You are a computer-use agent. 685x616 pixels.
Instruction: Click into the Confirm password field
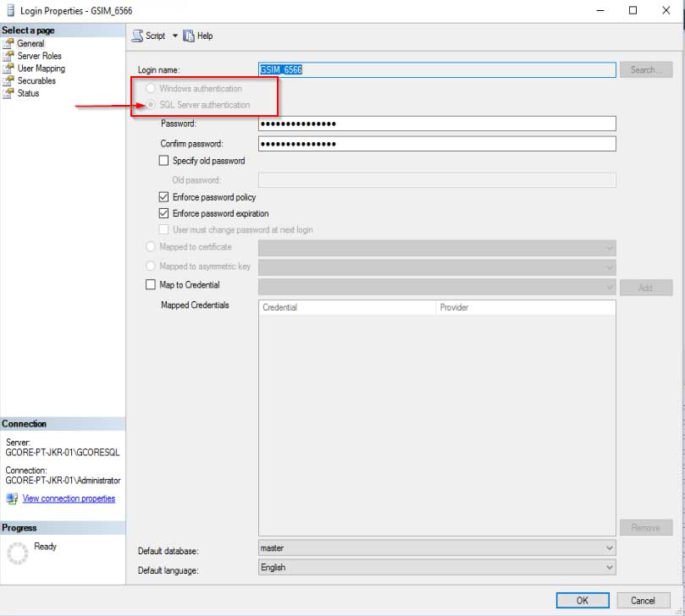pos(436,144)
